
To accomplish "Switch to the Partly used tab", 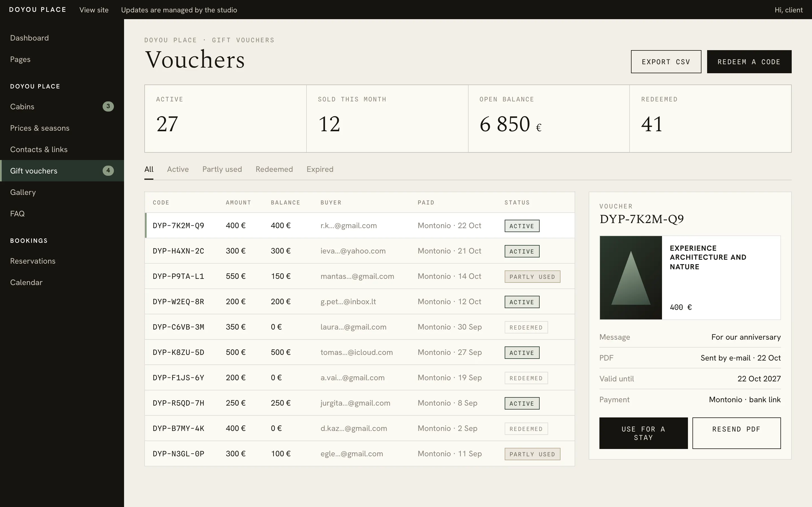I will 222,169.
